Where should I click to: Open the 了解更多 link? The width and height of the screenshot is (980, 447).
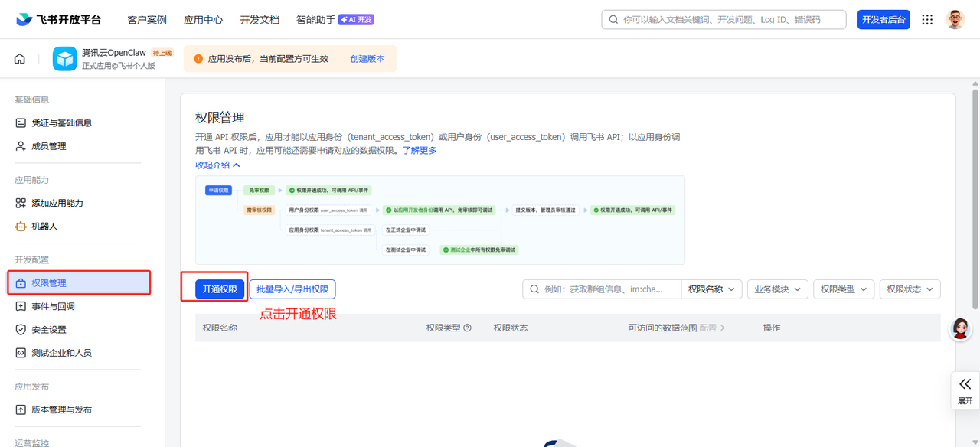click(420, 150)
